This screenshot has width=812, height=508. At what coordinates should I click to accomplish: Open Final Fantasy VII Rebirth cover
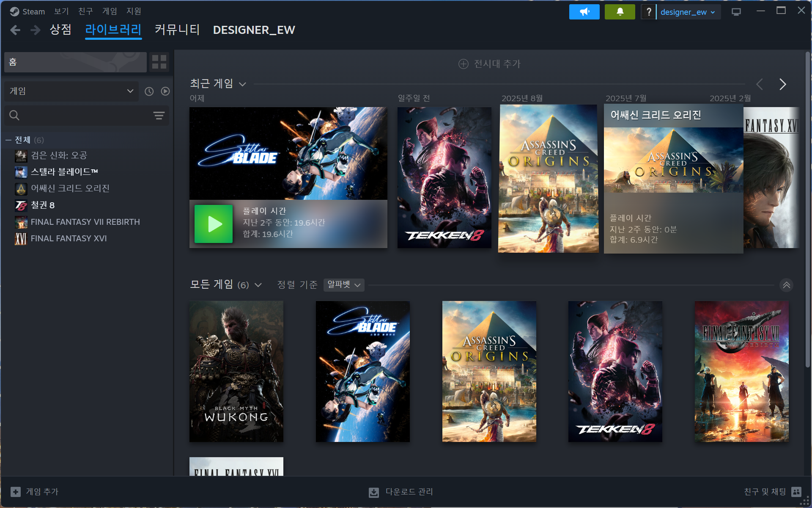(742, 371)
